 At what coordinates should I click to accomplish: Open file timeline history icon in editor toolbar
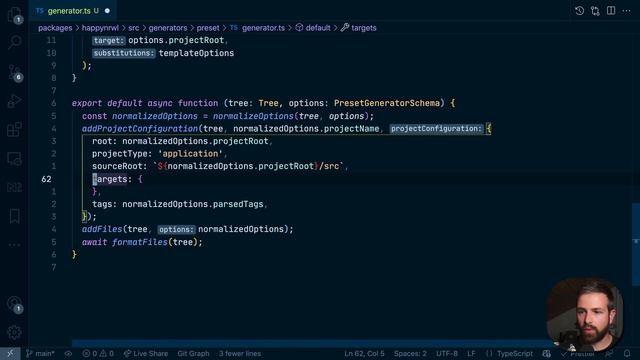coord(579,11)
